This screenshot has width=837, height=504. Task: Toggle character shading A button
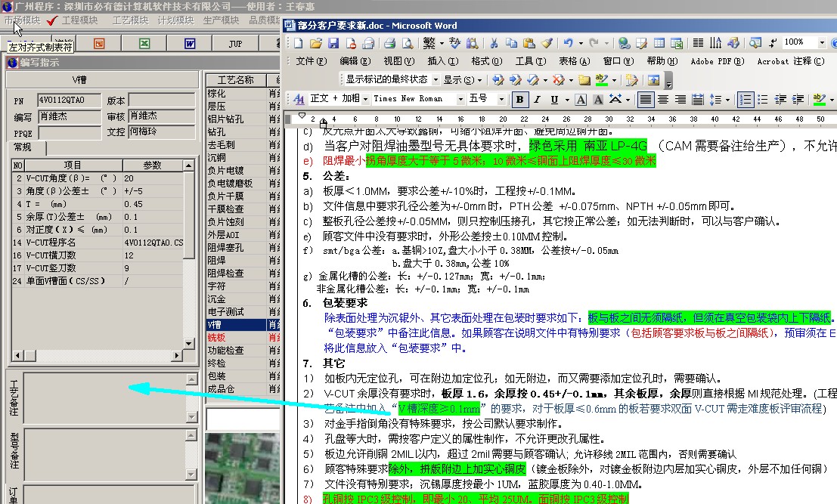coord(598,99)
